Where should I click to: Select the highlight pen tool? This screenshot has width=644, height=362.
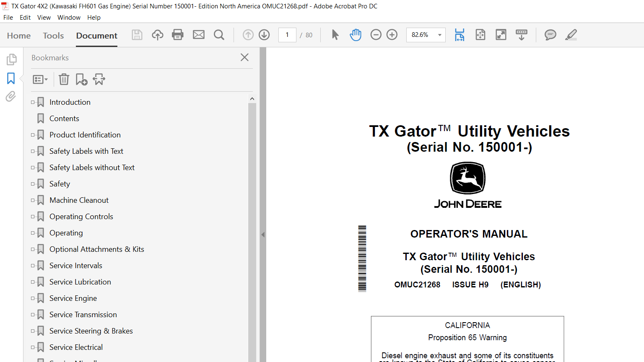571,35
